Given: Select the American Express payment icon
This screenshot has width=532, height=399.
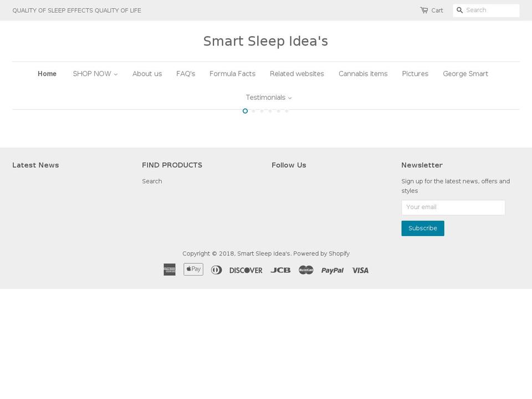Looking at the screenshot, I should pyautogui.click(x=170, y=270).
